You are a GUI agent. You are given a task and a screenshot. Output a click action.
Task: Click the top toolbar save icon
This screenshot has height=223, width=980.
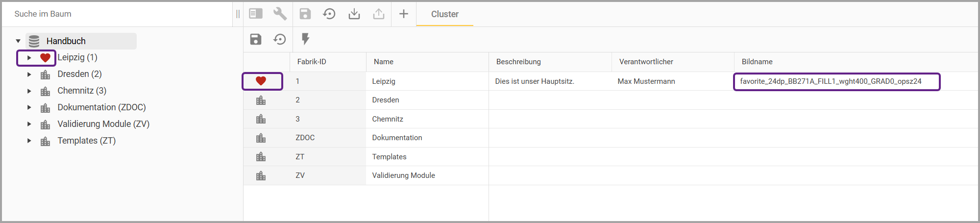305,14
